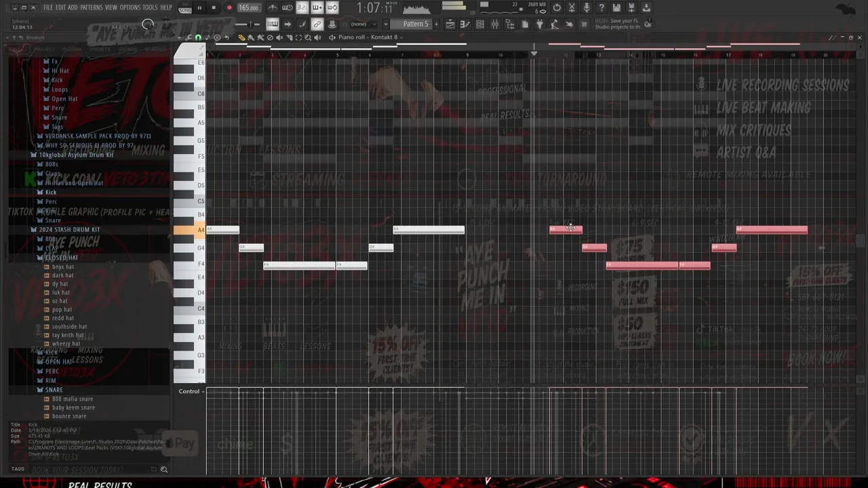Click the browser search magnifier icon
Viewport: 868px width, 488px height.
[163, 469]
